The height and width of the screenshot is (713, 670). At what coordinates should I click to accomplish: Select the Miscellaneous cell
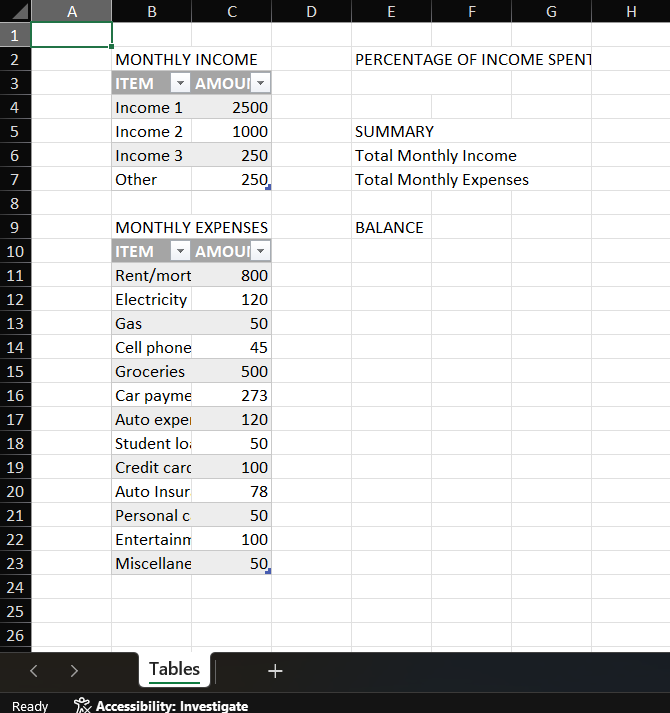click(151, 563)
